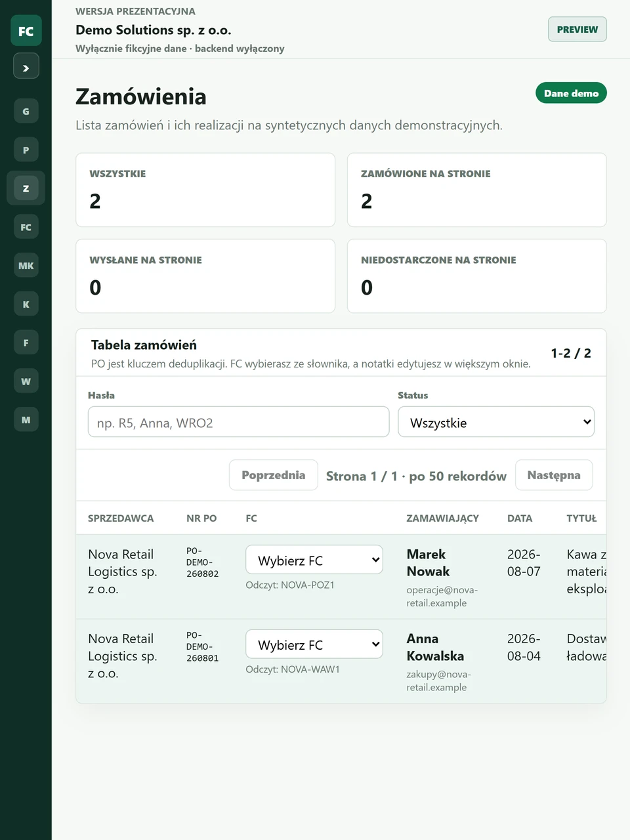Expand the sidebar with the chevron button
The image size is (630, 840).
click(26, 66)
